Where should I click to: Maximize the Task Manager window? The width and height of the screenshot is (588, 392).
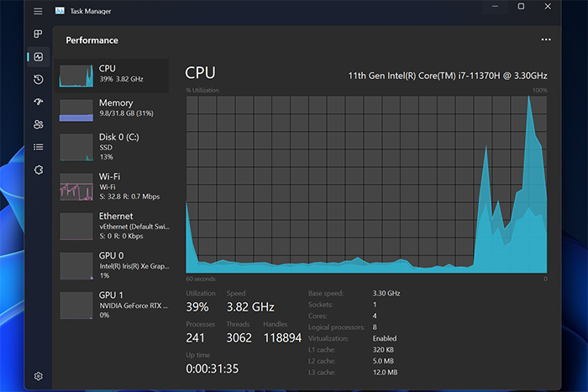point(521,7)
